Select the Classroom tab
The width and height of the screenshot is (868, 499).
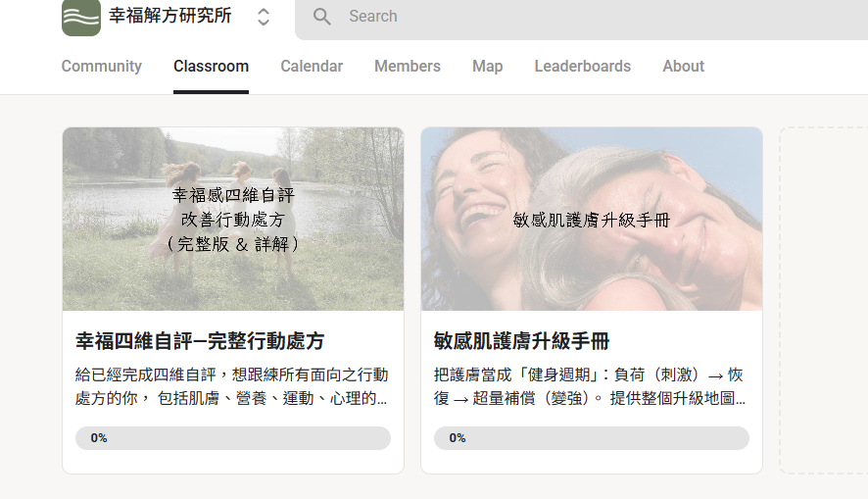[211, 66]
